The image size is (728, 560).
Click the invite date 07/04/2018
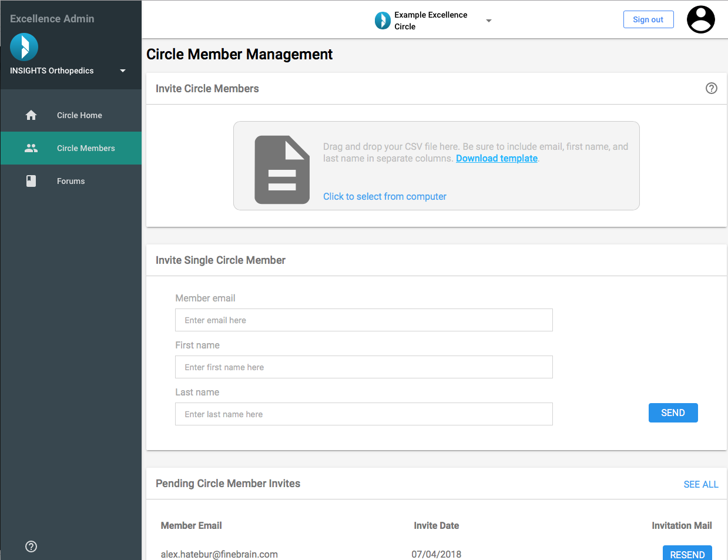pos(437,554)
